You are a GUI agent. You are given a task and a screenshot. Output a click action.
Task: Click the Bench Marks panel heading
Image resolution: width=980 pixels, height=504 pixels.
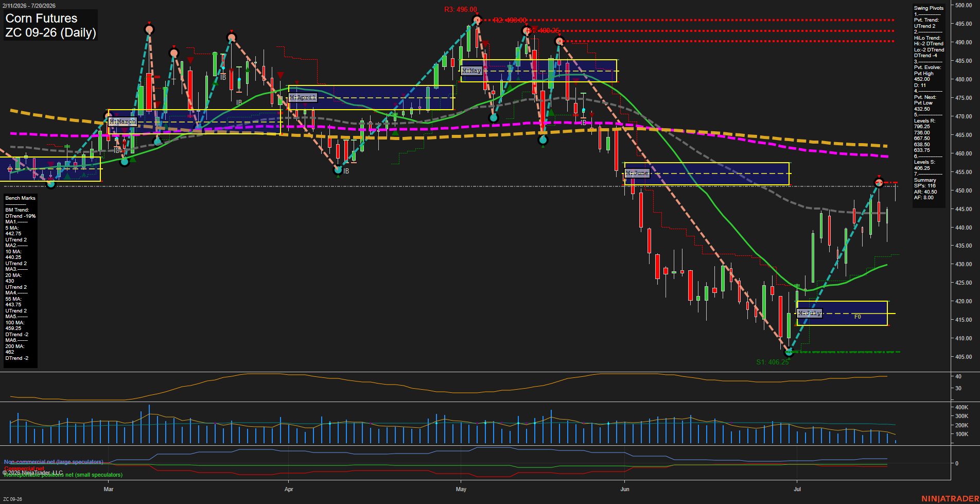[21, 198]
